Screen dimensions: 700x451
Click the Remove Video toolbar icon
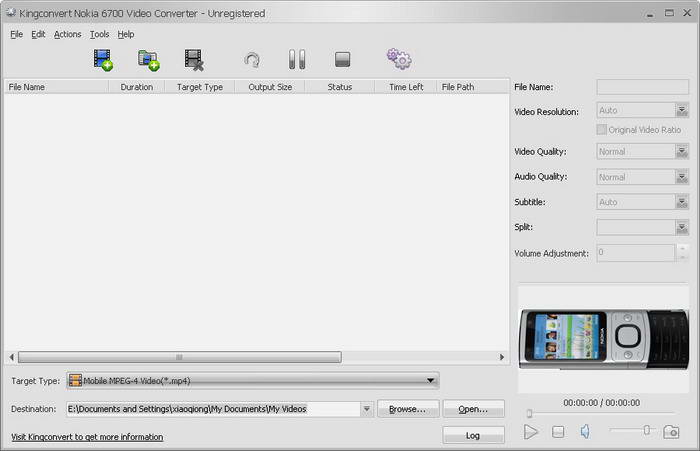[x=194, y=60]
